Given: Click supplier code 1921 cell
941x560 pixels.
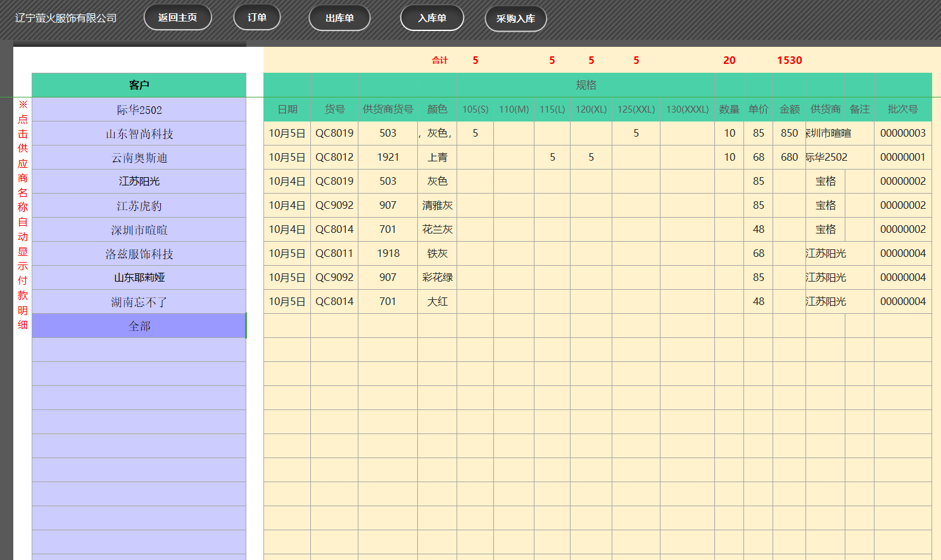Looking at the screenshot, I should [x=388, y=157].
